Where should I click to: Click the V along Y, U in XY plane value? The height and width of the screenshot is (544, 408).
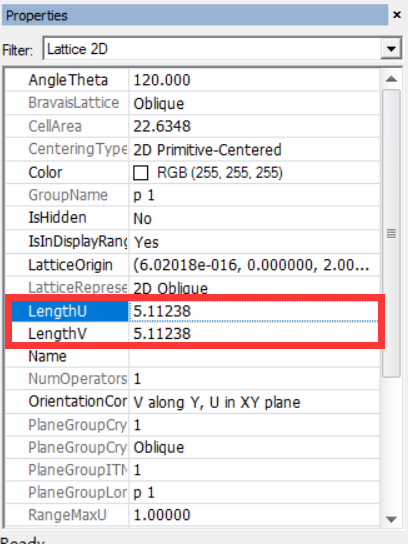point(217,402)
